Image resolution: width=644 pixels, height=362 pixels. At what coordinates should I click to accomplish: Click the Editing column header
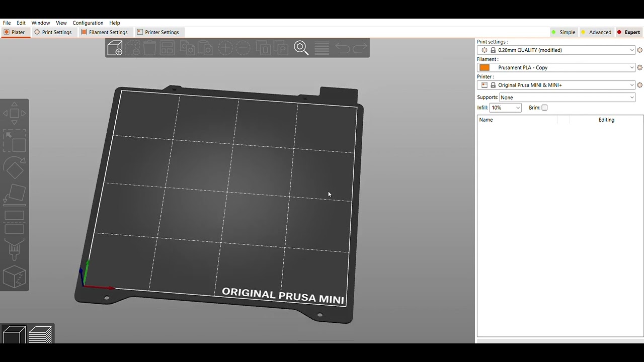606,120
